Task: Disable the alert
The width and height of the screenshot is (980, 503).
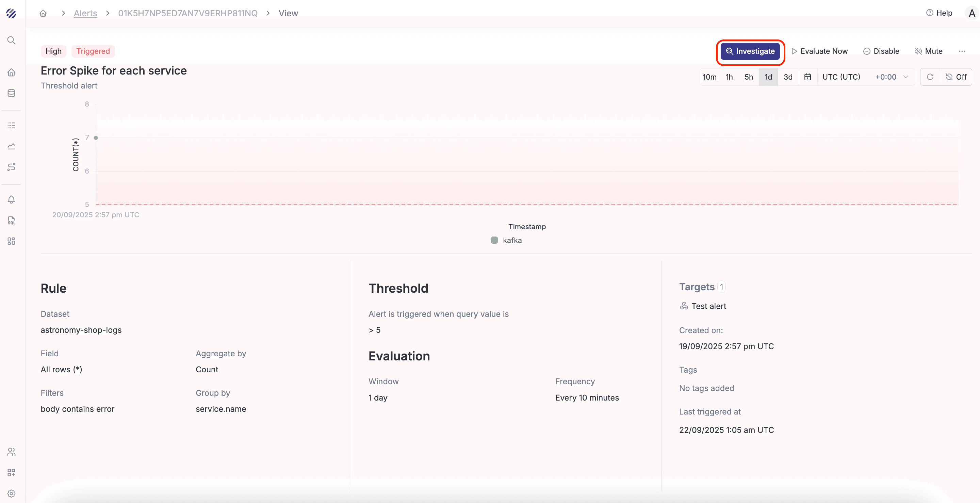Action: coord(881,51)
